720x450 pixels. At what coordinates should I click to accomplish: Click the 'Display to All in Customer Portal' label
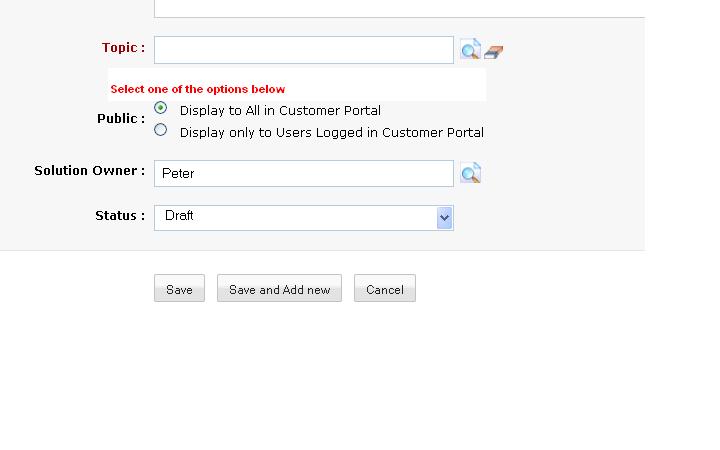(280, 111)
